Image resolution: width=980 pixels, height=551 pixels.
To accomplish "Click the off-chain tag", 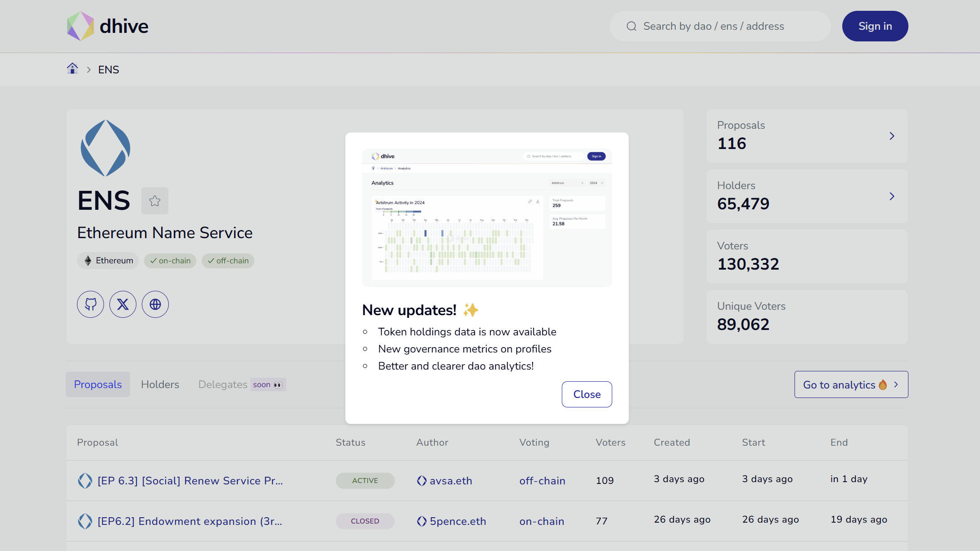I will point(228,261).
